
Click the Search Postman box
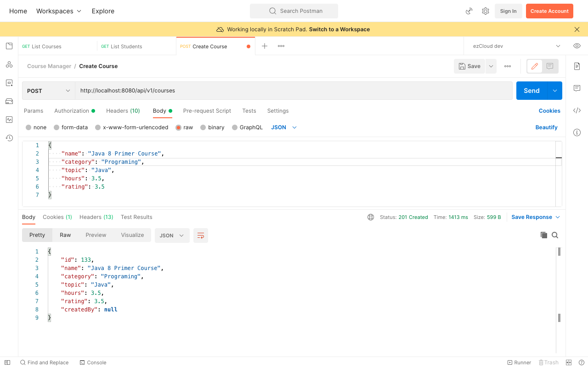click(294, 11)
